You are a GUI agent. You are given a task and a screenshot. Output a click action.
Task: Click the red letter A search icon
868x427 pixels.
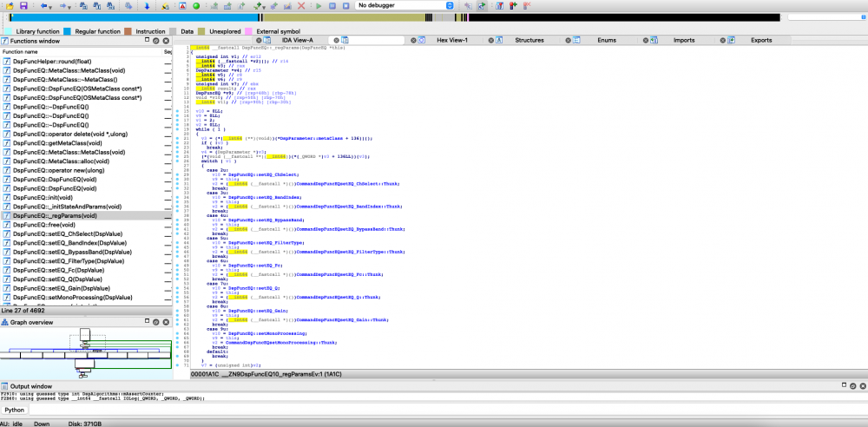point(182,5)
